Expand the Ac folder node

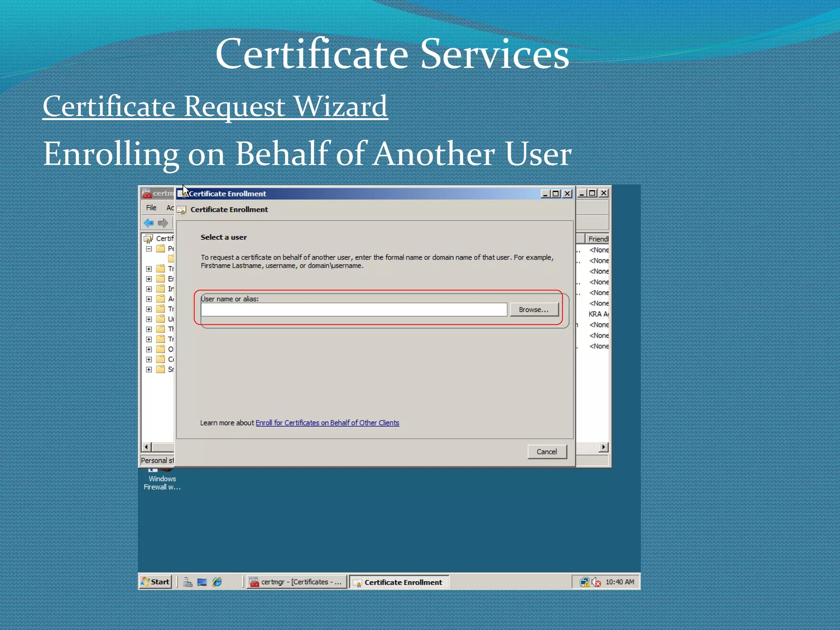click(x=149, y=299)
